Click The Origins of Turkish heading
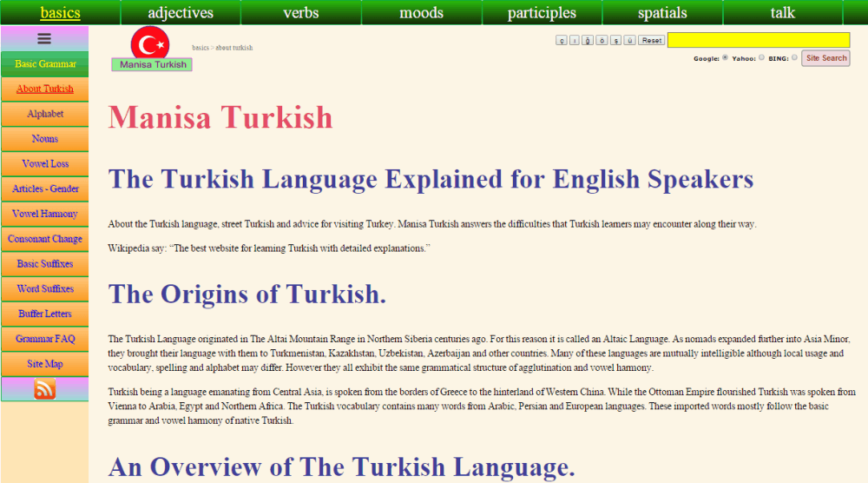Screen dimensions: 868x483 pos(247,294)
